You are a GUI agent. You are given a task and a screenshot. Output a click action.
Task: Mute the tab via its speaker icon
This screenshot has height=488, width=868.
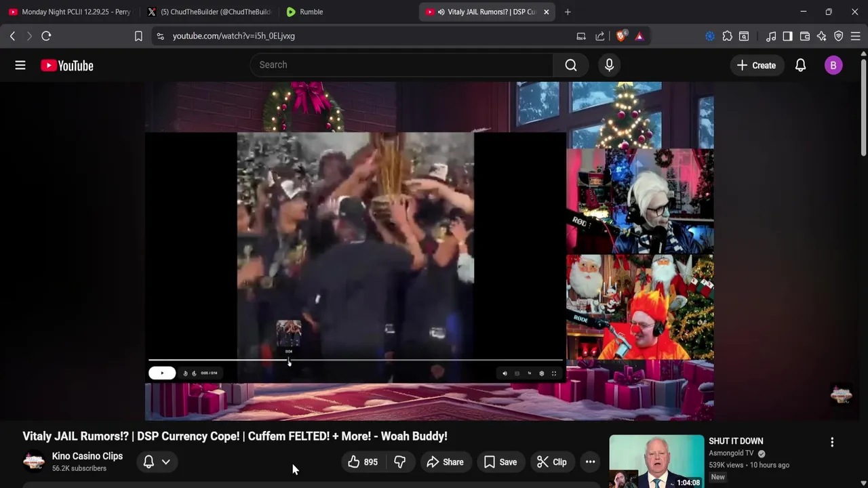pyautogui.click(x=441, y=12)
